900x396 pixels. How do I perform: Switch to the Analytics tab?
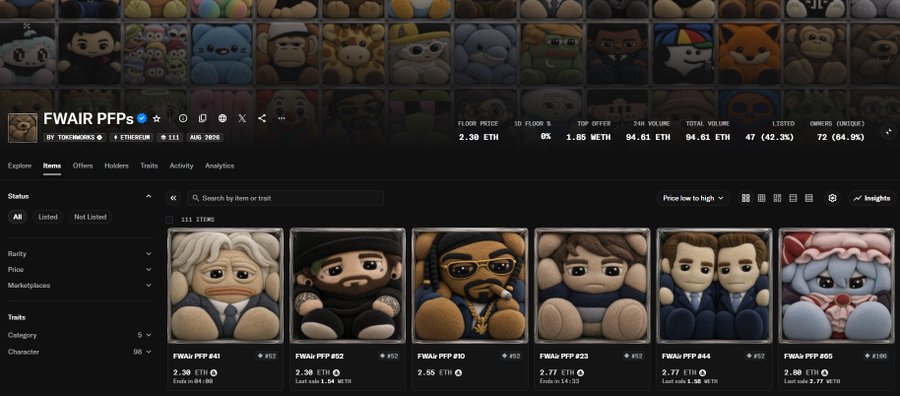click(220, 166)
